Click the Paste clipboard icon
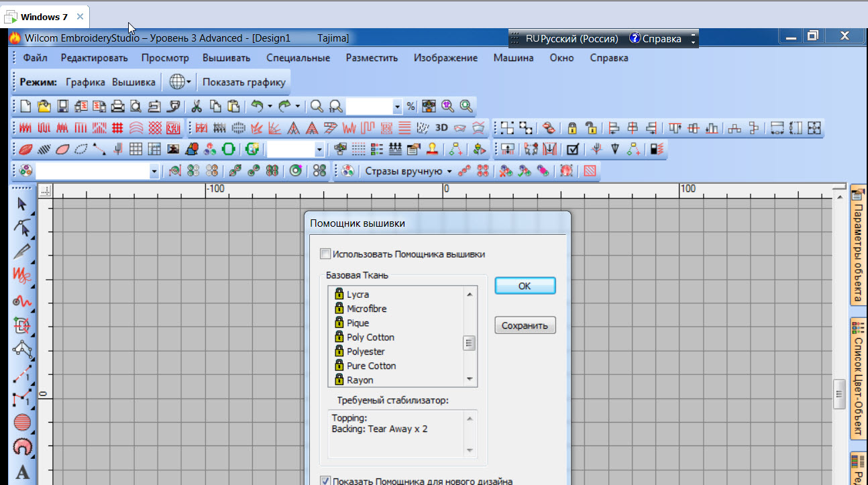The width and height of the screenshot is (868, 485). click(233, 106)
